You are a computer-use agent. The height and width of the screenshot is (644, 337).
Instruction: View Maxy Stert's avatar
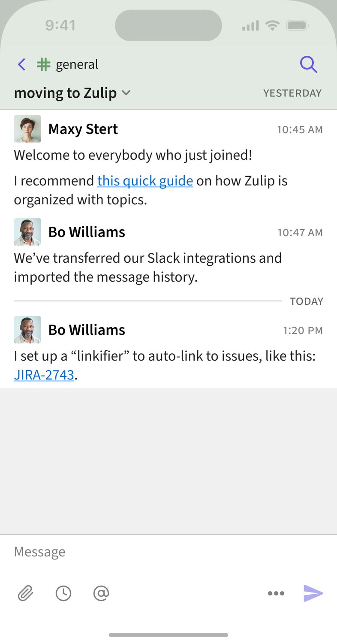coord(27,129)
